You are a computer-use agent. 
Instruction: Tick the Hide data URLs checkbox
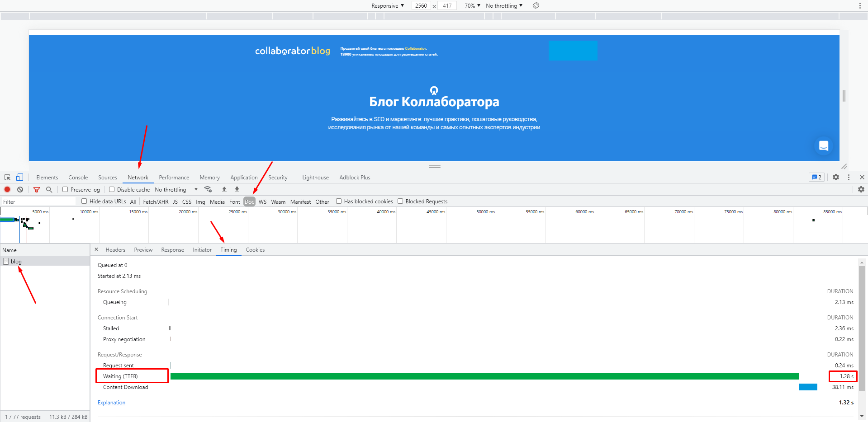[x=84, y=202]
